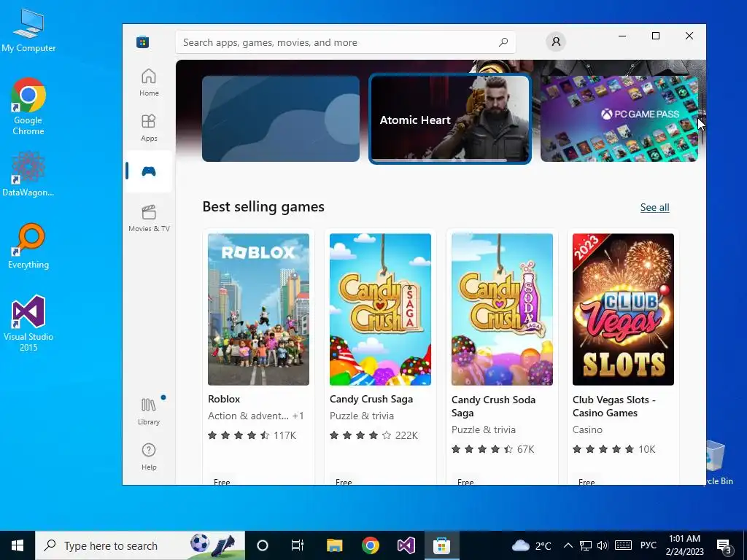Open Help in the sidebar
The image size is (747, 560).
click(x=149, y=456)
